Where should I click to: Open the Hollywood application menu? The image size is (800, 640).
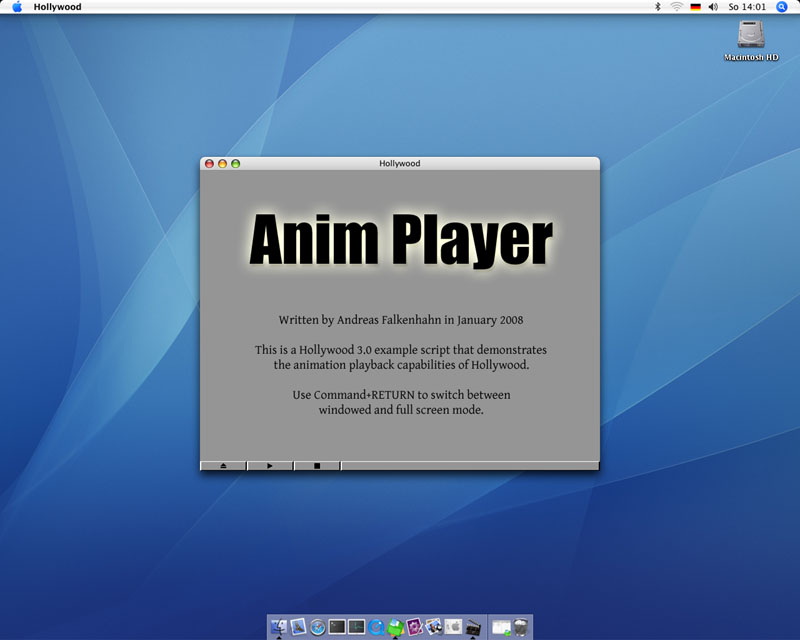point(57,7)
